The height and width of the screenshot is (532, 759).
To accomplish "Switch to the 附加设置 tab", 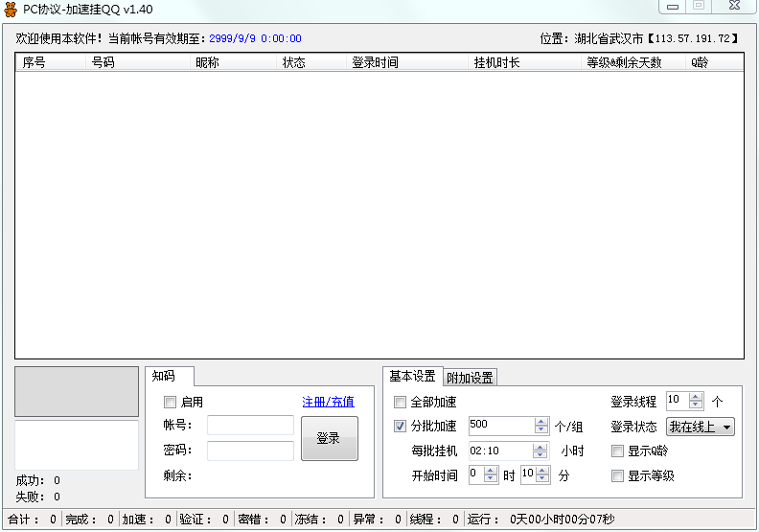I will point(470,378).
